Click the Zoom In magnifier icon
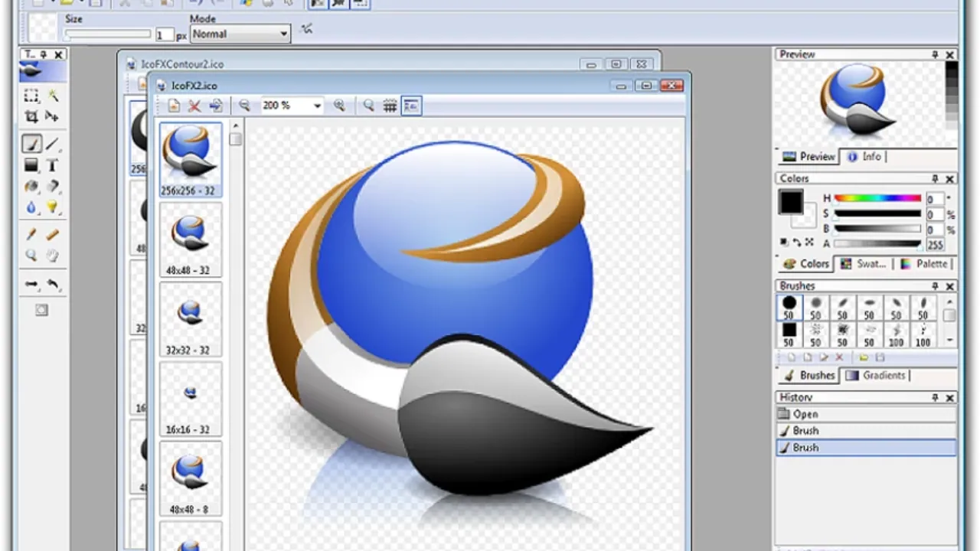Viewport: 980px width, 551px height. click(339, 106)
